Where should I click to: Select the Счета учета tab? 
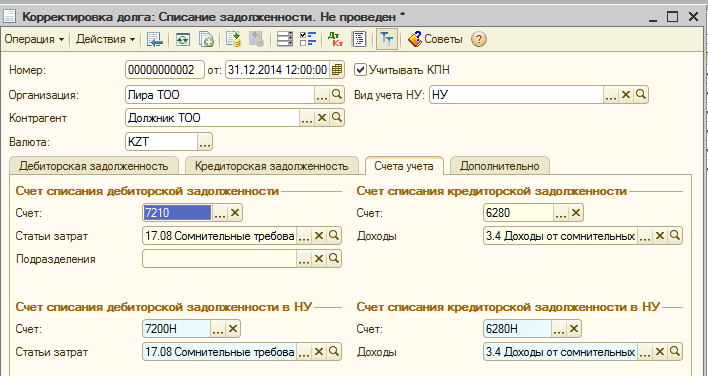[x=404, y=166]
